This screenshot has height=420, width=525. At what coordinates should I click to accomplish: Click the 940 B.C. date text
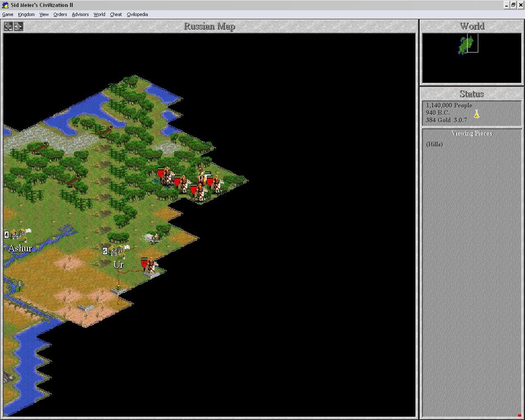pos(438,113)
